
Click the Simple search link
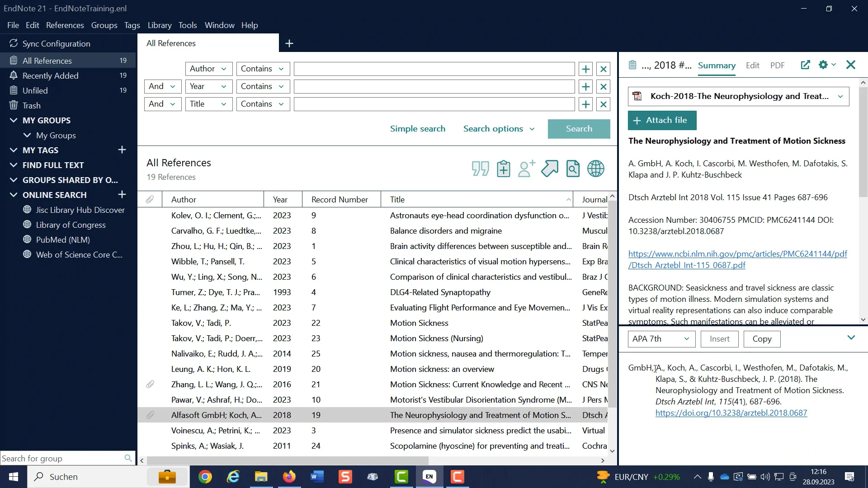pyautogui.click(x=417, y=129)
